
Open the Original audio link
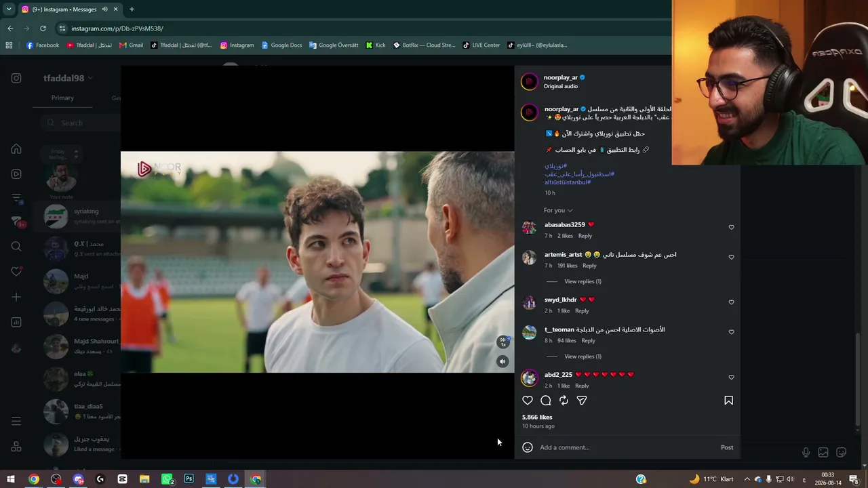point(561,87)
